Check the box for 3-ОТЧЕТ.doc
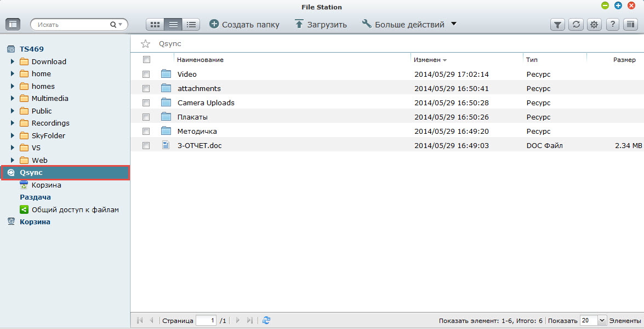Image resolution: width=644 pixels, height=329 pixels. 146,145
